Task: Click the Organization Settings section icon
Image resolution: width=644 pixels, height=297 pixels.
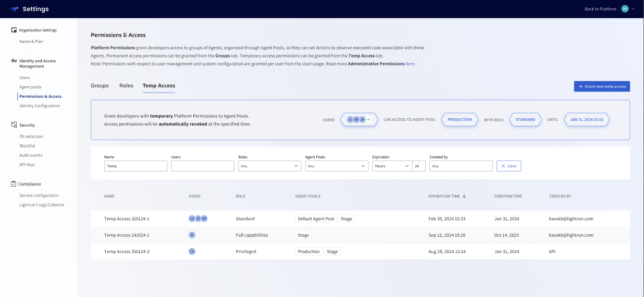Action: pos(14,30)
